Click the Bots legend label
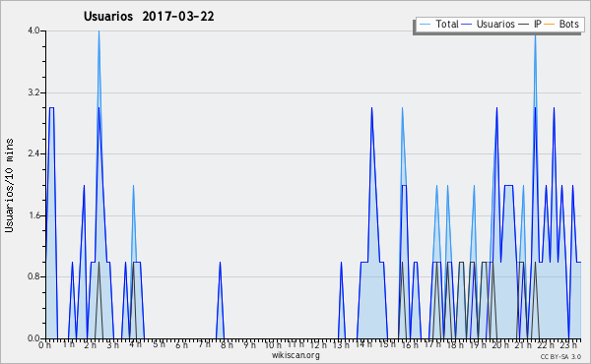The height and width of the screenshot is (364, 591). [568, 24]
